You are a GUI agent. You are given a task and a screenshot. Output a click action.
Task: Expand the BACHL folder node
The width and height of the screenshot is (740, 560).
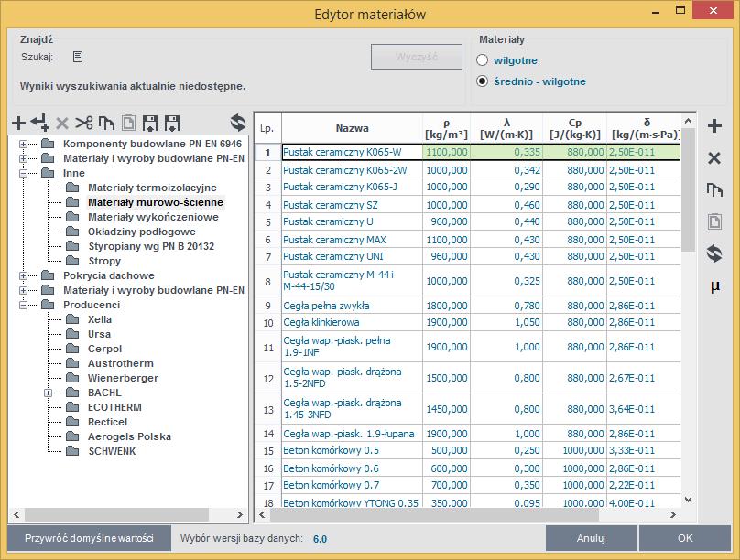(49, 393)
